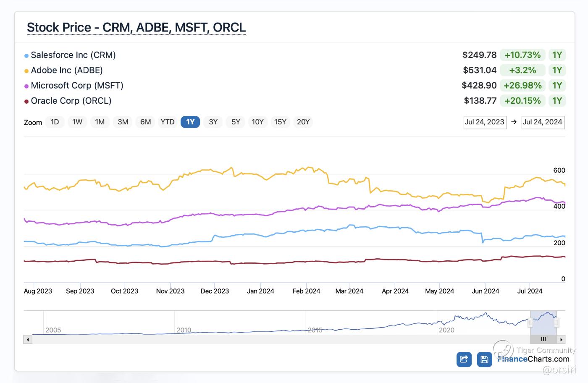
Task: Select the 6M zoom range
Action: tap(145, 122)
